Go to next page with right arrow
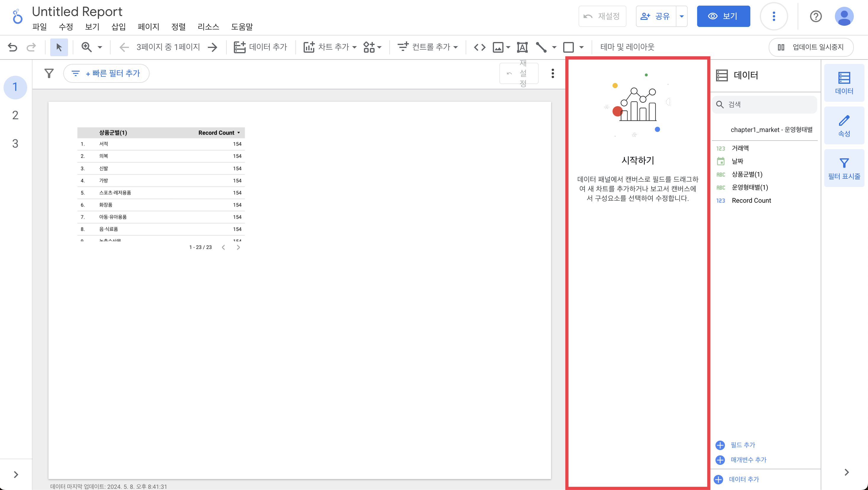Viewport: 868px width, 490px height. [x=213, y=47]
